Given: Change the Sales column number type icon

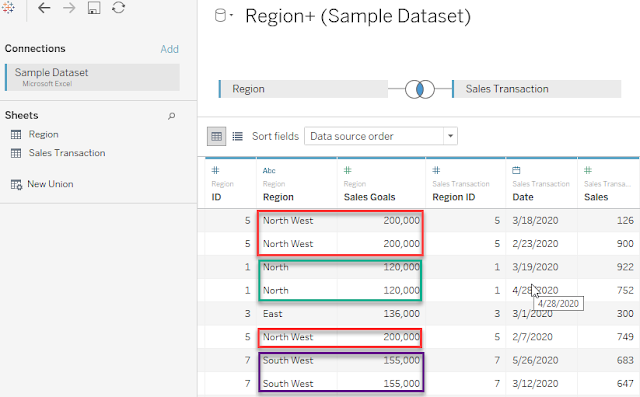Looking at the screenshot, I should (x=588, y=170).
